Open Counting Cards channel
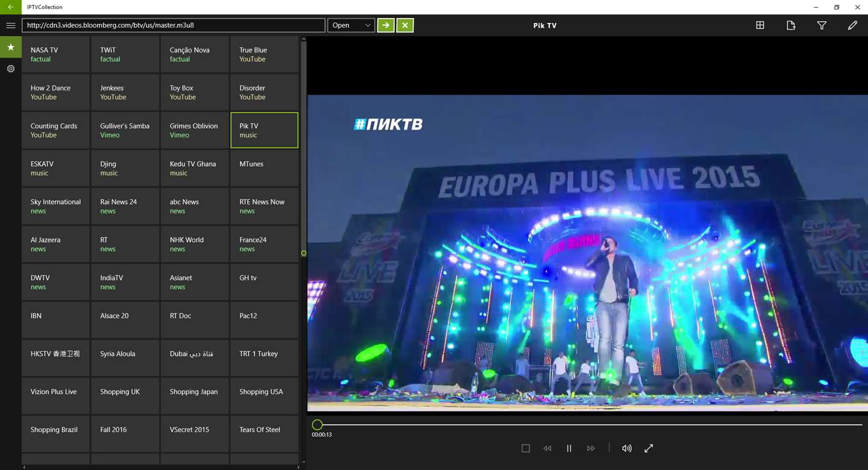This screenshot has height=470, width=868. click(55, 130)
